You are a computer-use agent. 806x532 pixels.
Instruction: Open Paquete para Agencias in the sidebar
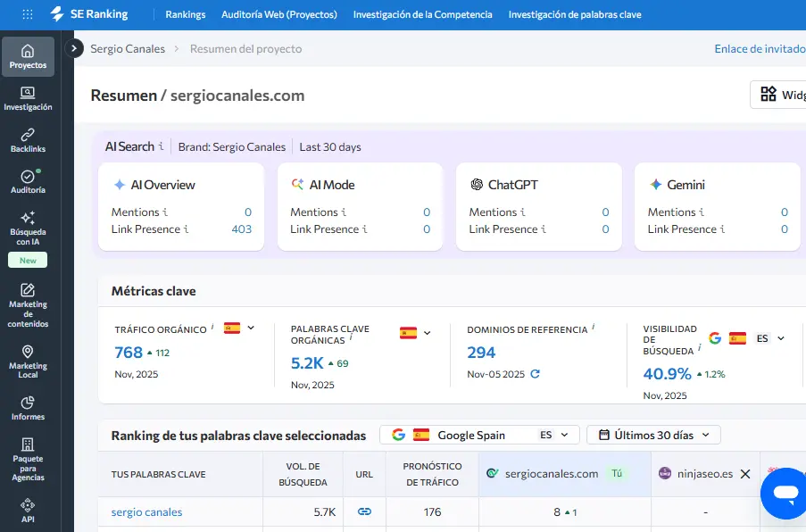coord(28,458)
